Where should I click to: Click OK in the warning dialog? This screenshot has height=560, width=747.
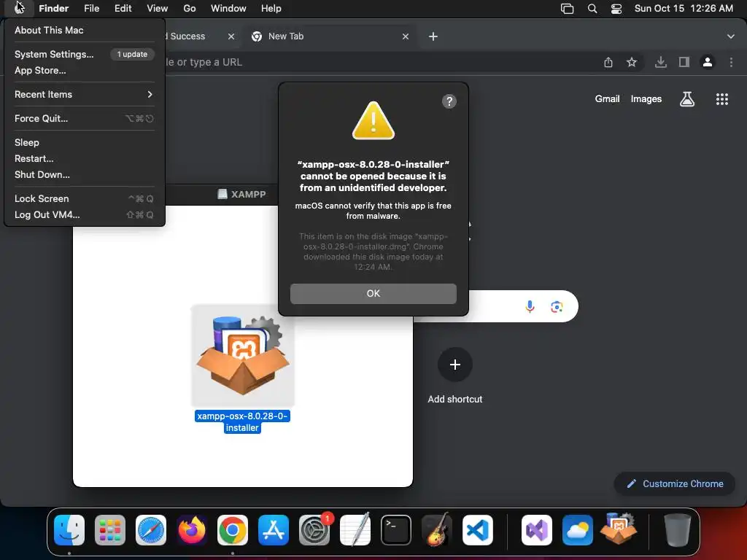[373, 294]
